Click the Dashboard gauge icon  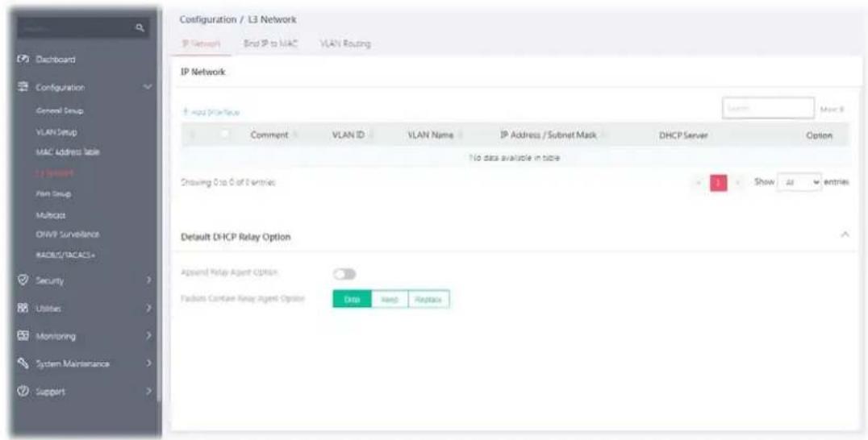pyautogui.click(x=23, y=59)
